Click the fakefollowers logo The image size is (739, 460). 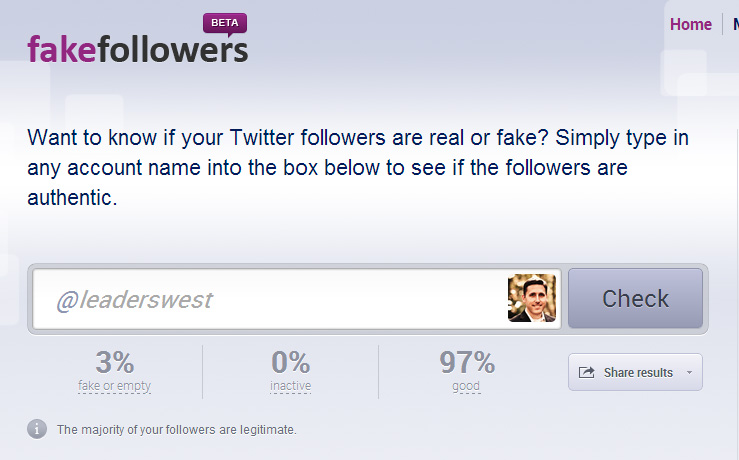pyautogui.click(x=138, y=49)
